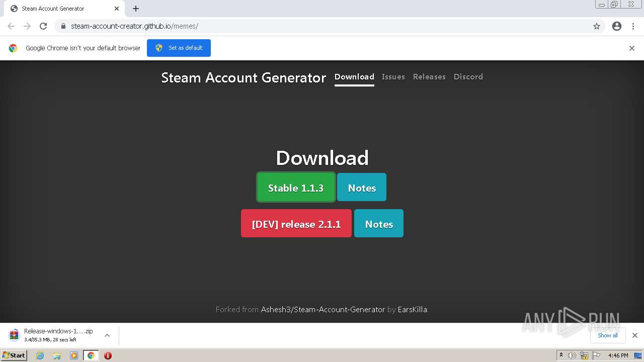Open the Chrome three-dot menu
The width and height of the screenshot is (644, 362).
coord(633,26)
